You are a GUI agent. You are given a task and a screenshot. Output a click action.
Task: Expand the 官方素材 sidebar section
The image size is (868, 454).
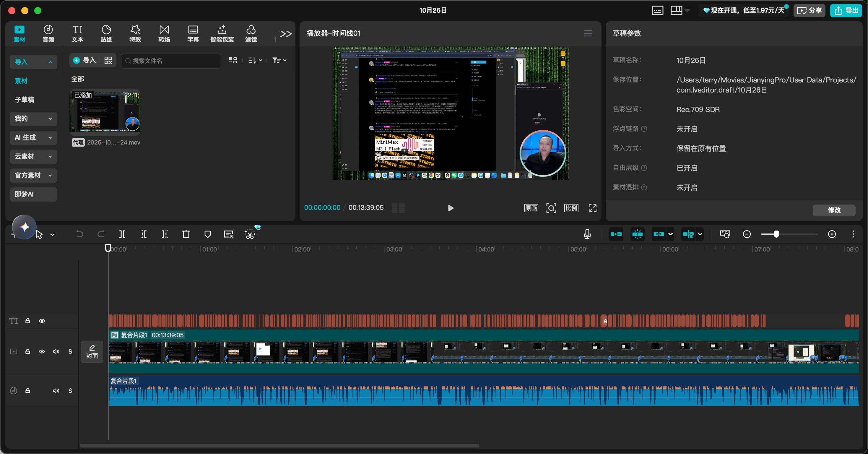click(34, 175)
